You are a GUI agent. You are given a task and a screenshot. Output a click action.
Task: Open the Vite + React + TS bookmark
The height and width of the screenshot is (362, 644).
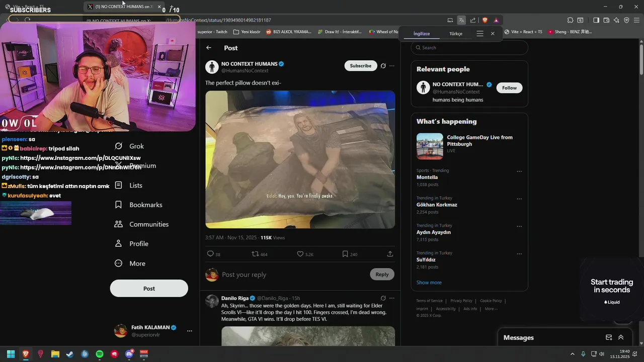pos(523,32)
